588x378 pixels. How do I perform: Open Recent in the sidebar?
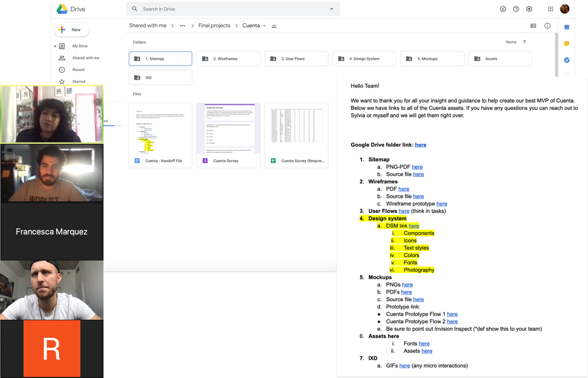point(79,70)
